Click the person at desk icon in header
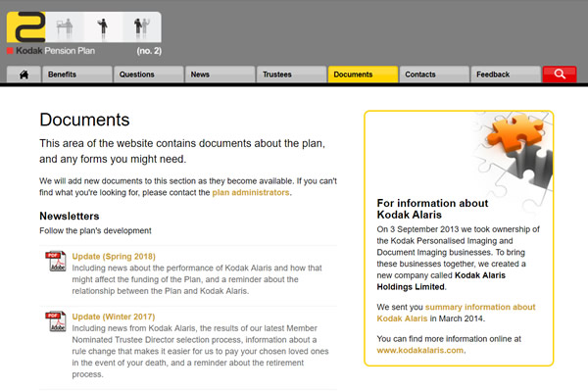Screen dimensions: 588x392 (x=65, y=27)
